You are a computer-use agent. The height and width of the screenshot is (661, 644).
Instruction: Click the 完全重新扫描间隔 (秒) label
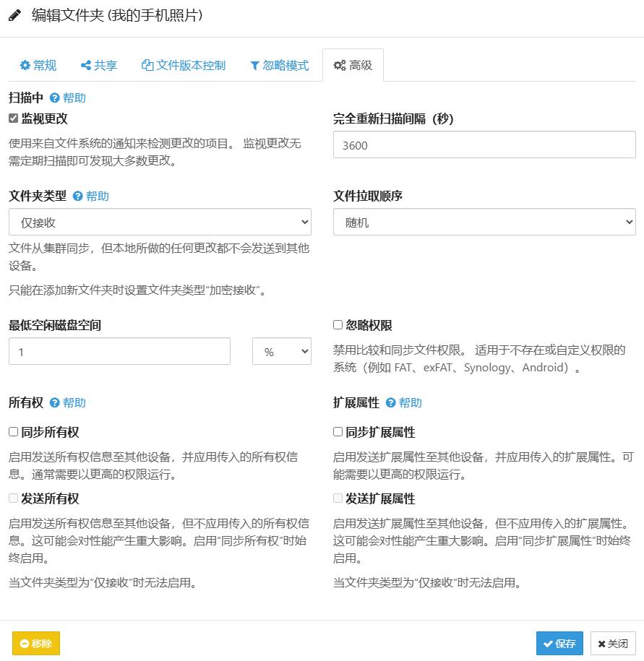(x=393, y=118)
